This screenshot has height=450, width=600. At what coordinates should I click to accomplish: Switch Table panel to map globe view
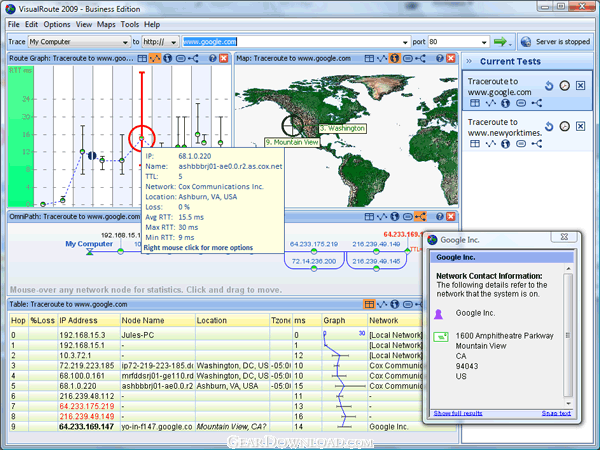click(395, 304)
